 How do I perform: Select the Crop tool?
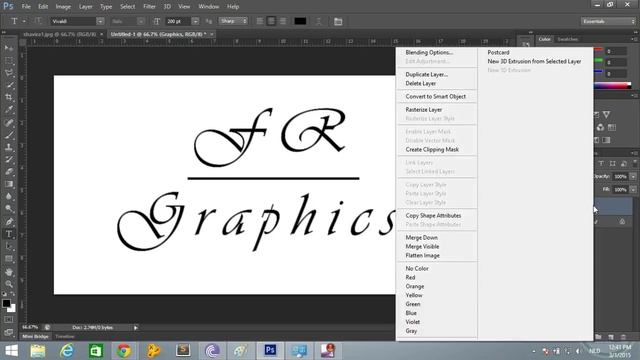coord(9,98)
